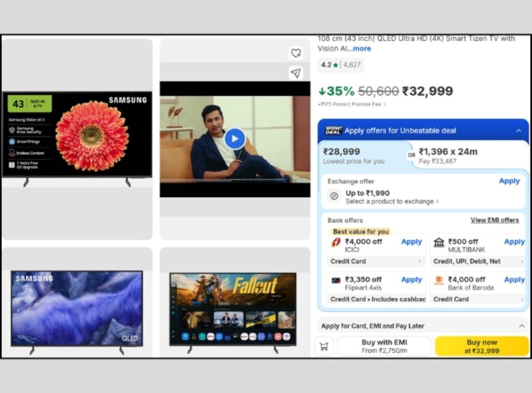The height and width of the screenshot is (393, 532).
Task: Select the ₹28,999 lowest price option
Action: coord(363,156)
